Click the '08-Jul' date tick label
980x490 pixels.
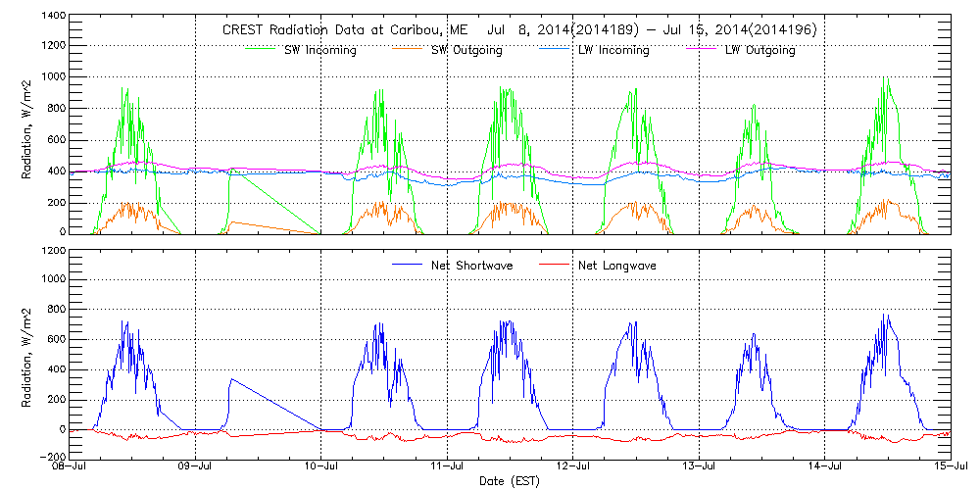click(x=71, y=467)
